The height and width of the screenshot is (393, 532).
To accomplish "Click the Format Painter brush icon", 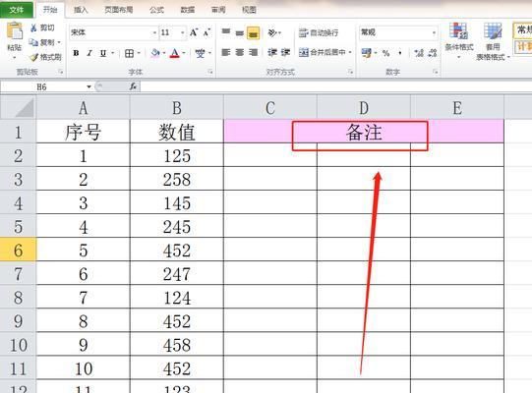I will (34, 57).
